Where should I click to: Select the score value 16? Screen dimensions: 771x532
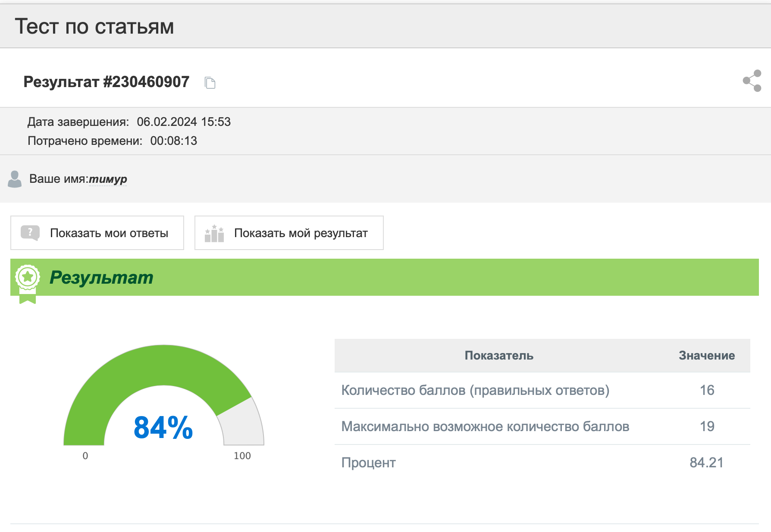707,390
